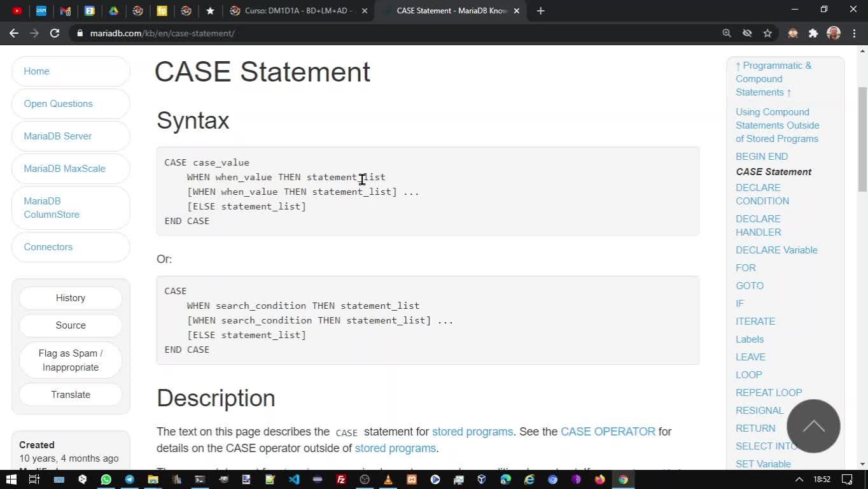Open the Chrome profile avatar

coord(834,33)
